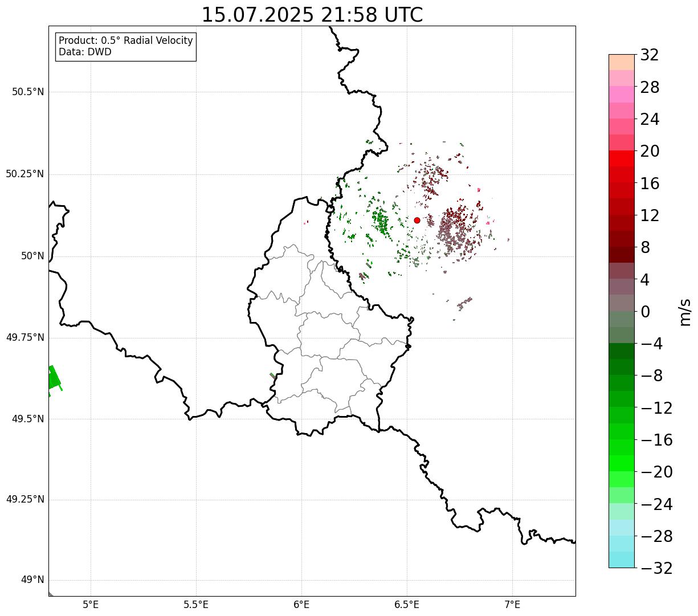Click the 50.5°N latitude label

pyautogui.click(x=28, y=92)
